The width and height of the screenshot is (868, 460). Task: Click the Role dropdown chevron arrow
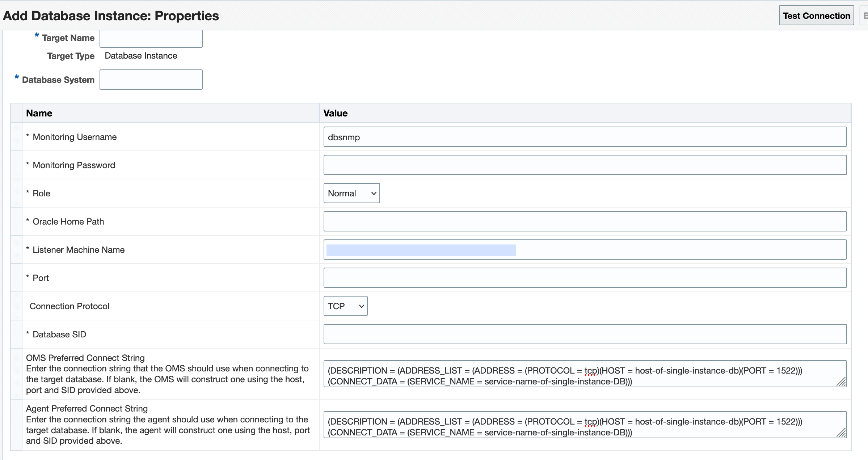pos(374,193)
